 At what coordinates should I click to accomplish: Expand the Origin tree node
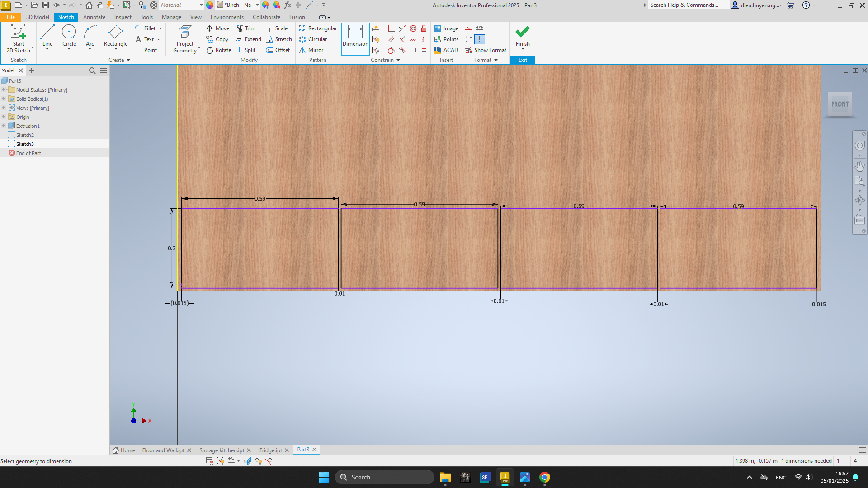tap(4, 117)
